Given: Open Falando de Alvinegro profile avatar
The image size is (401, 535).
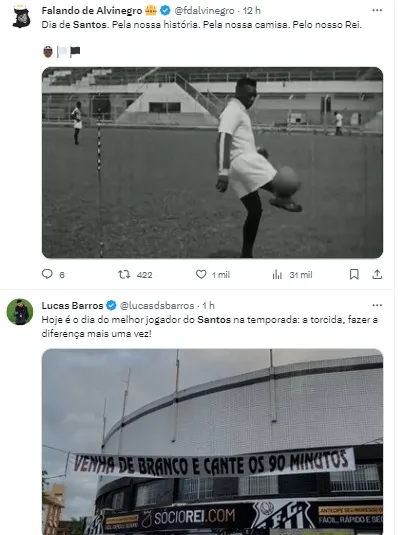Looking at the screenshot, I should click(x=21, y=17).
